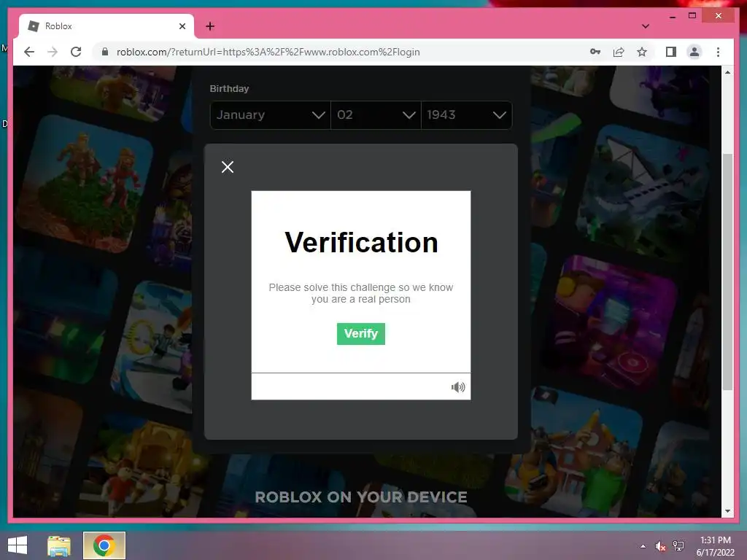Switch to the audio challenge speaker icon

[458, 387]
